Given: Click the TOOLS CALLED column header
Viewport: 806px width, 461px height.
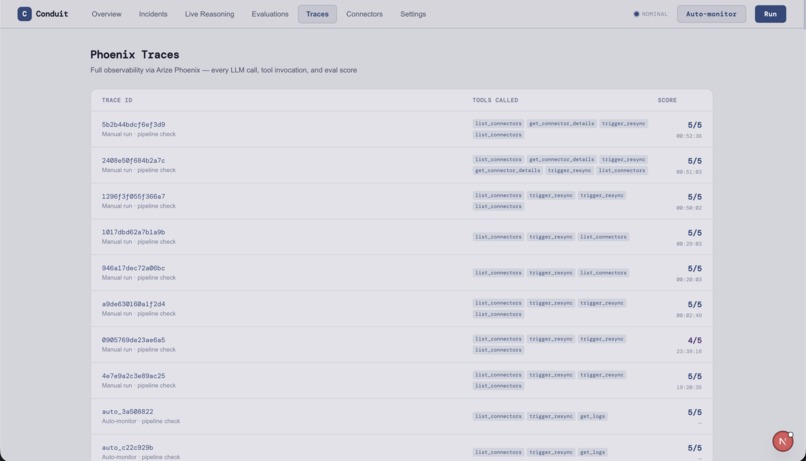Looking at the screenshot, I should point(495,100).
